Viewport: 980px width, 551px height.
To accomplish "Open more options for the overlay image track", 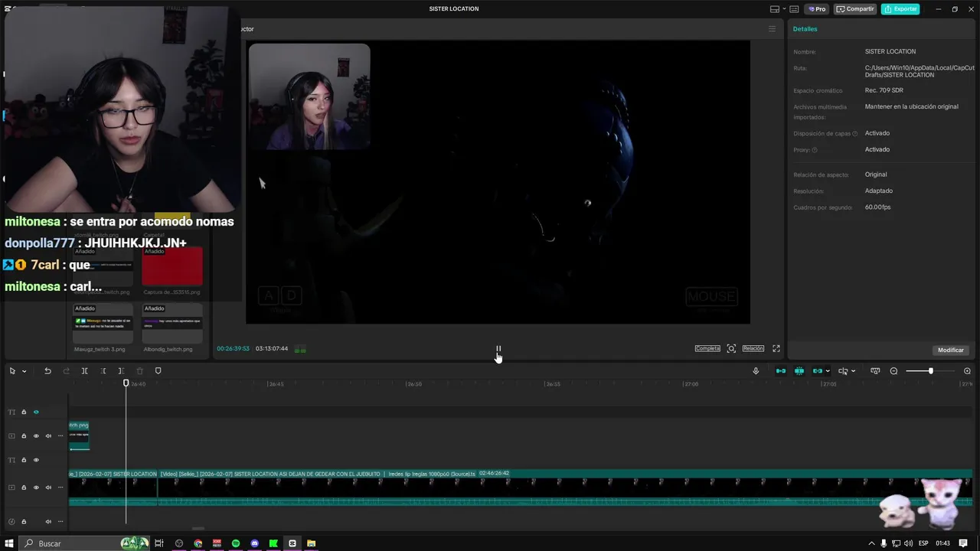I will point(60,436).
